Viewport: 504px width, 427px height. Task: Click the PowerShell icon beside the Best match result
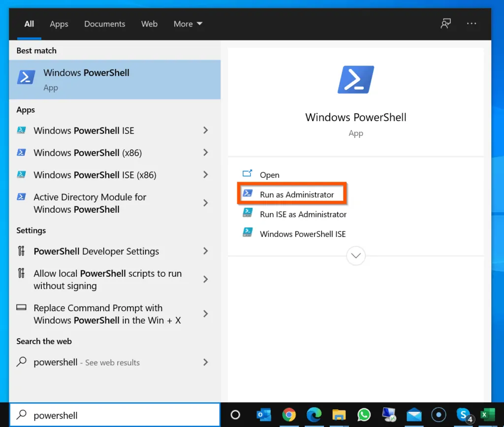pyautogui.click(x=25, y=77)
